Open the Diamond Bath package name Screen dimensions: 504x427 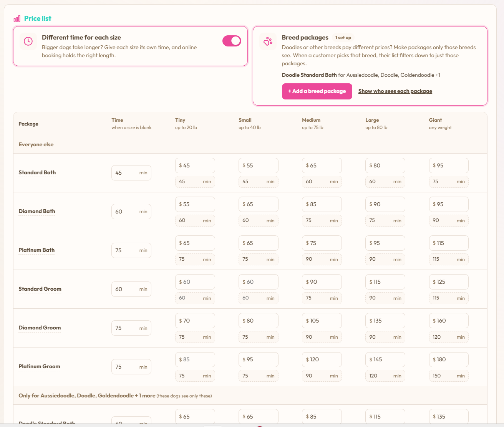point(37,211)
